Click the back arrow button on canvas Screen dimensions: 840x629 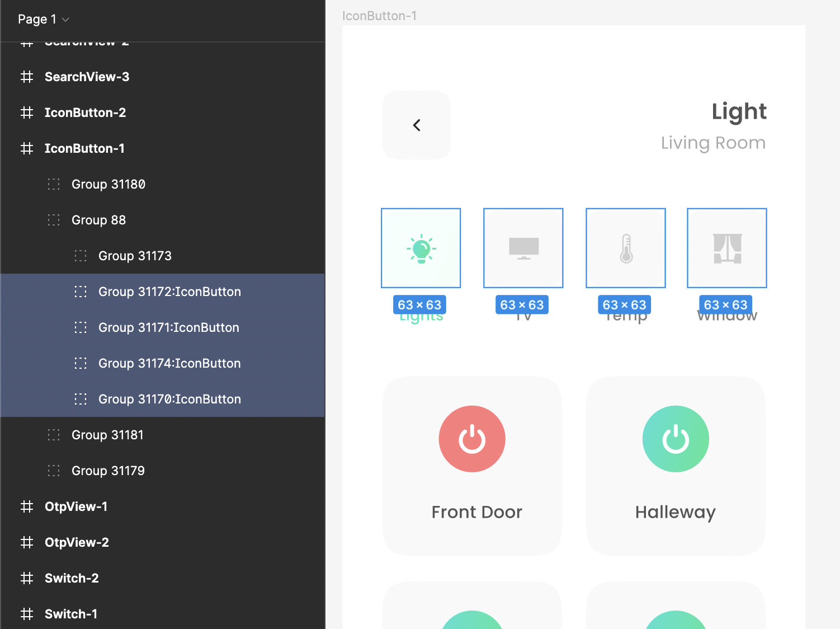click(x=417, y=125)
